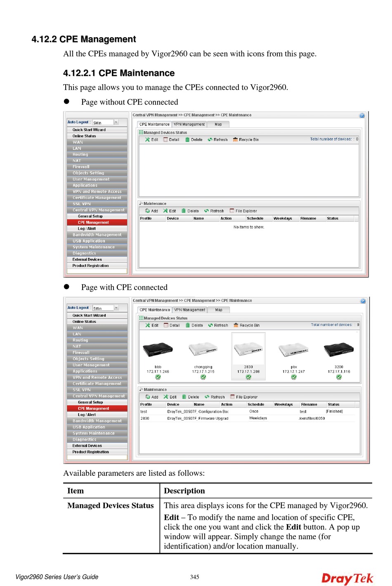Viewport: 392px width, 586px height.
Task: Collapse Central VPN Management in CPE-connected screenshot
Action: (x=97, y=396)
